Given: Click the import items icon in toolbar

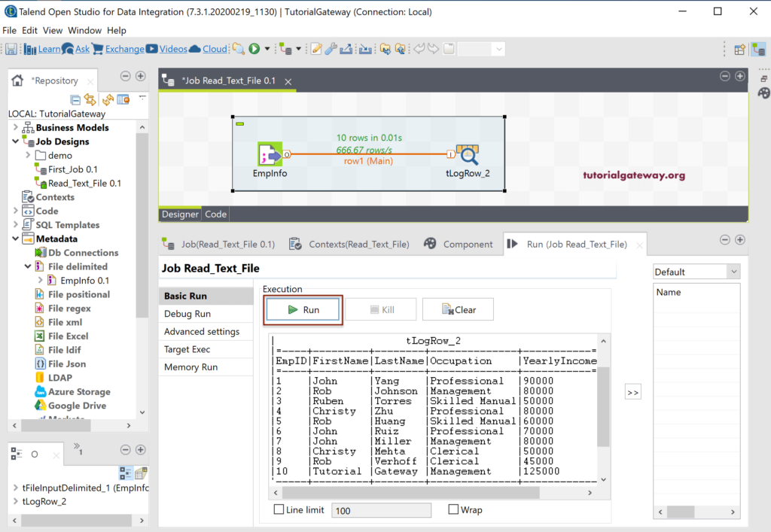Looking at the screenshot, I should coord(365,49).
